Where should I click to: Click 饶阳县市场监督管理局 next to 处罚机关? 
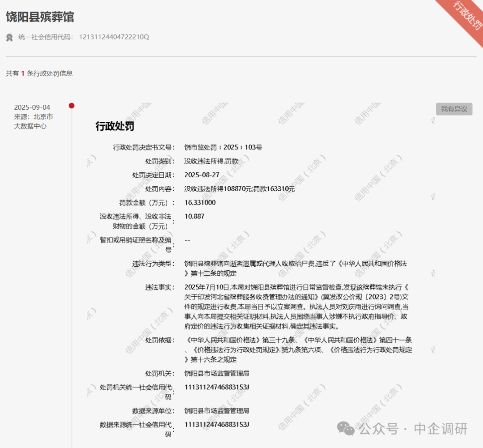pos(216,373)
